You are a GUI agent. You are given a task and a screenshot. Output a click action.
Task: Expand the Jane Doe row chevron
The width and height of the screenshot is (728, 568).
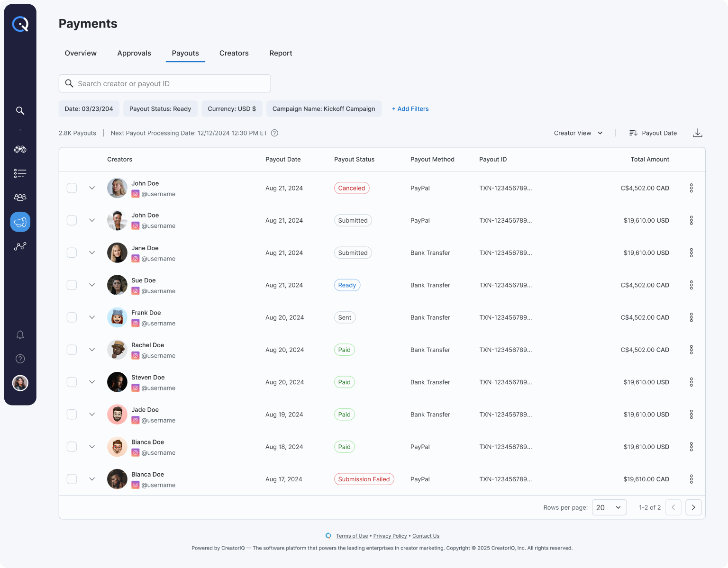pos(92,253)
